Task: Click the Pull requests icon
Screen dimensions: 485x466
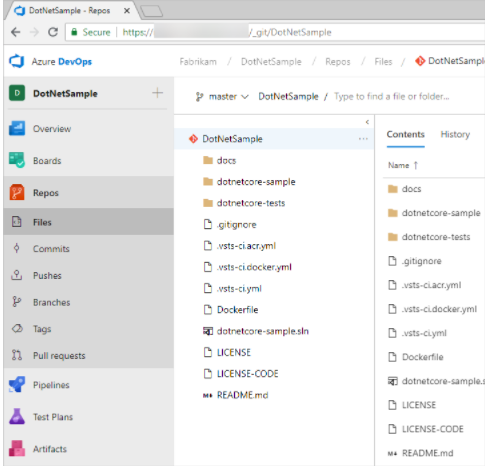Action: point(17,355)
